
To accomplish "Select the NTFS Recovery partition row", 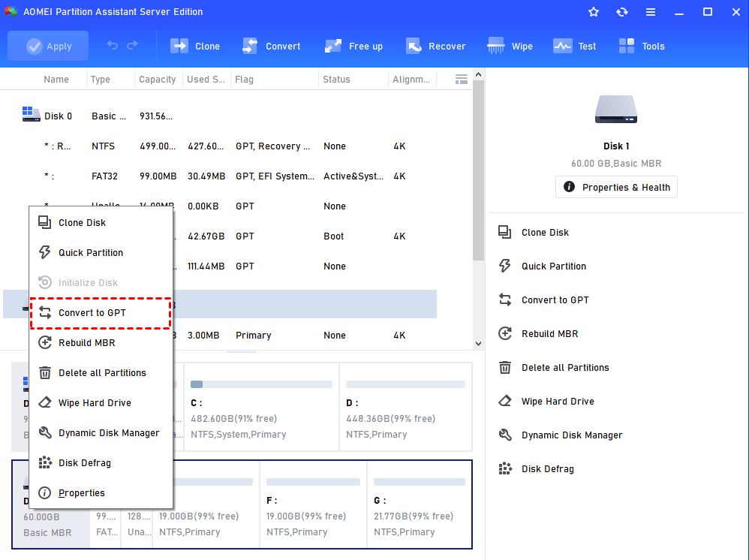I will tap(220, 146).
